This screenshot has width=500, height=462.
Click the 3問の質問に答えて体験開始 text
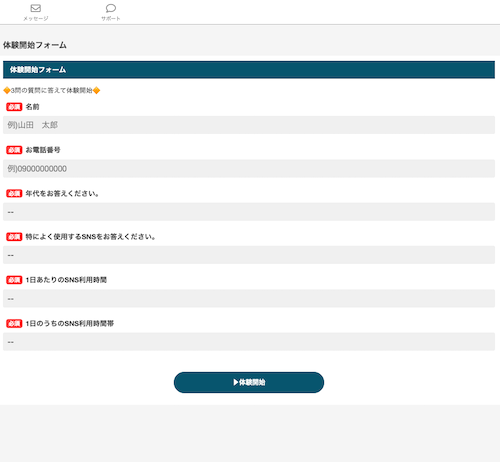(52, 90)
